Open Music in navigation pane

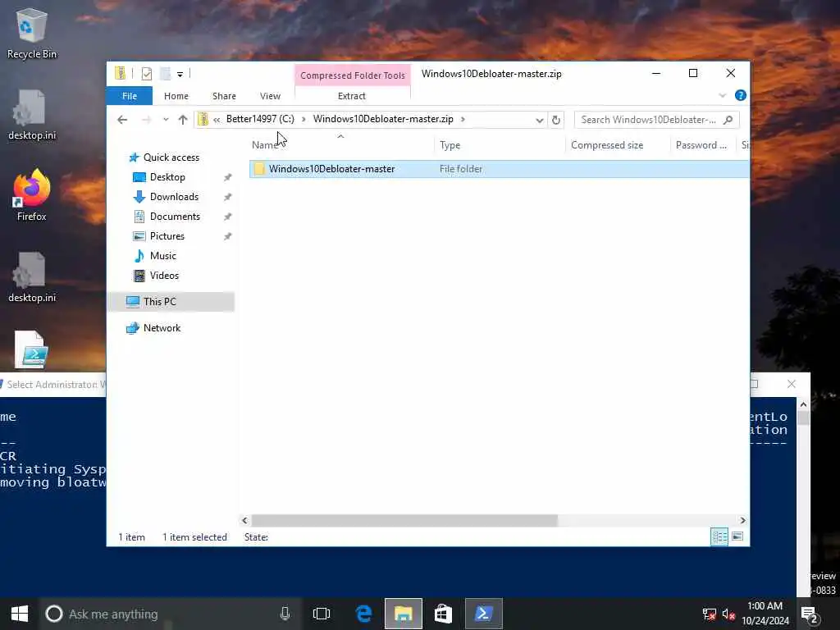point(163,256)
